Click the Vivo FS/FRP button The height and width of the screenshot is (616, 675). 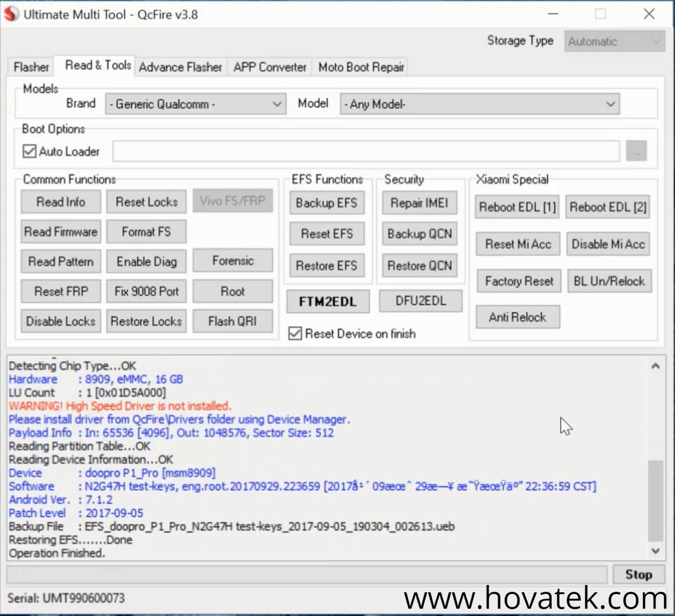tap(233, 201)
